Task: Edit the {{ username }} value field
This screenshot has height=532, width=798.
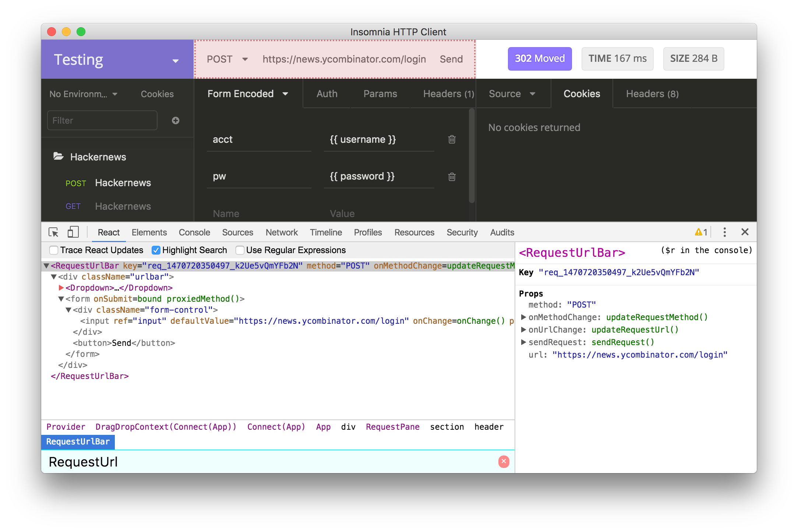Action: pos(379,139)
